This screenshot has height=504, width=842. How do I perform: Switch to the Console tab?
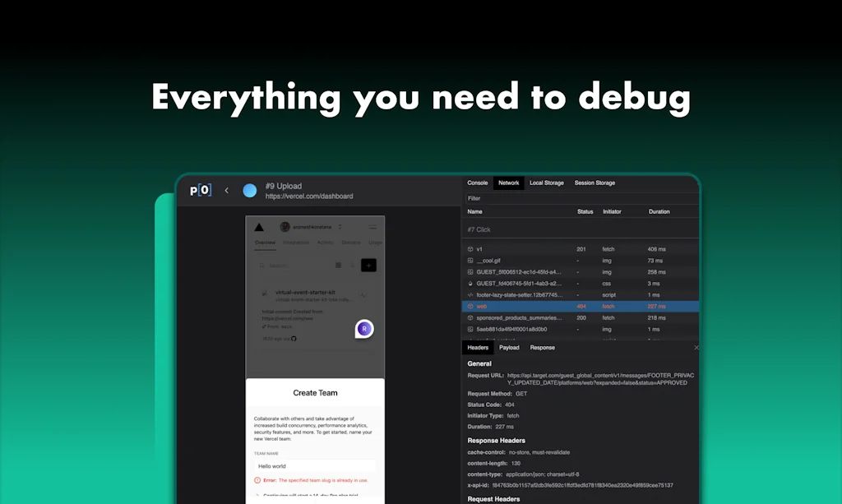point(477,183)
